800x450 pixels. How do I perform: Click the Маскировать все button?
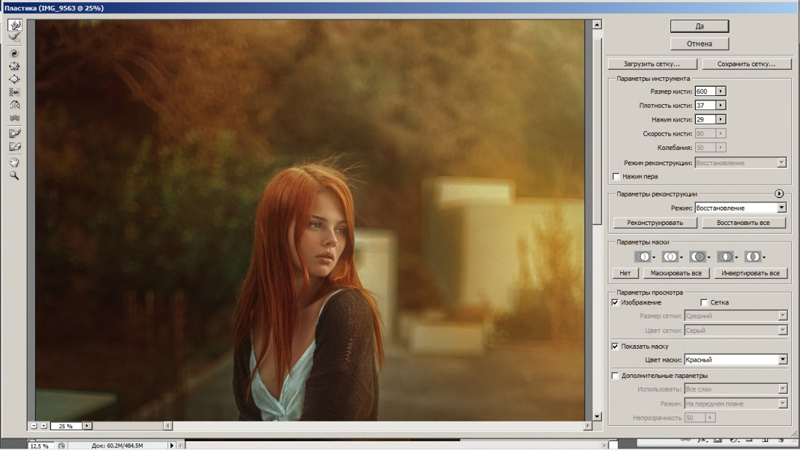pos(676,273)
